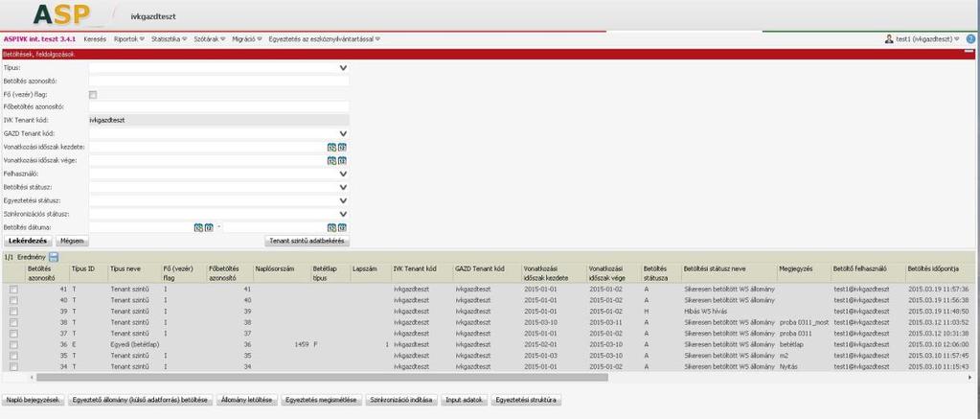The image size is (980, 419).
Task: Open the GAZD Tenant kód dropdown
Action: [x=343, y=134]
